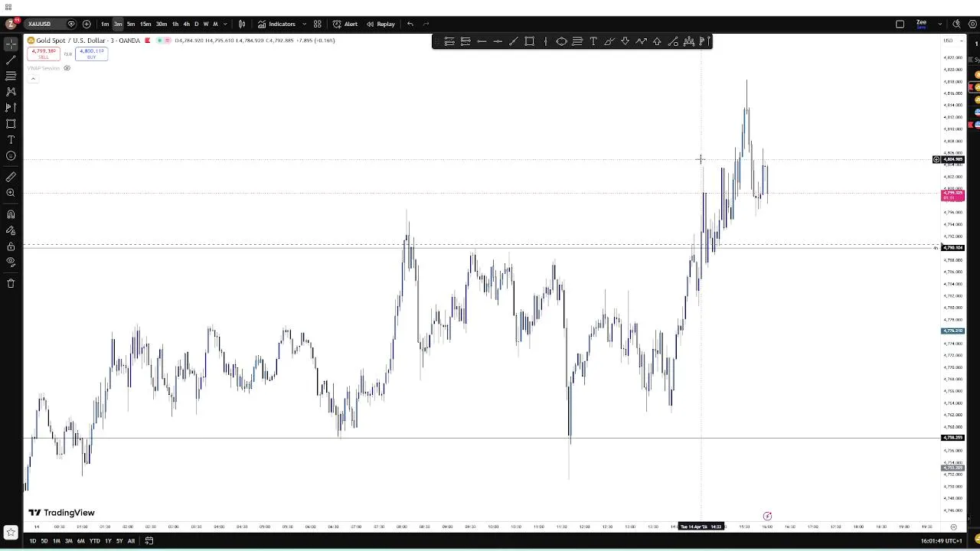The height and width of the screenshot is (551, 980).
Task: Click the add symbol plus icon
Action: click(87, 24)
